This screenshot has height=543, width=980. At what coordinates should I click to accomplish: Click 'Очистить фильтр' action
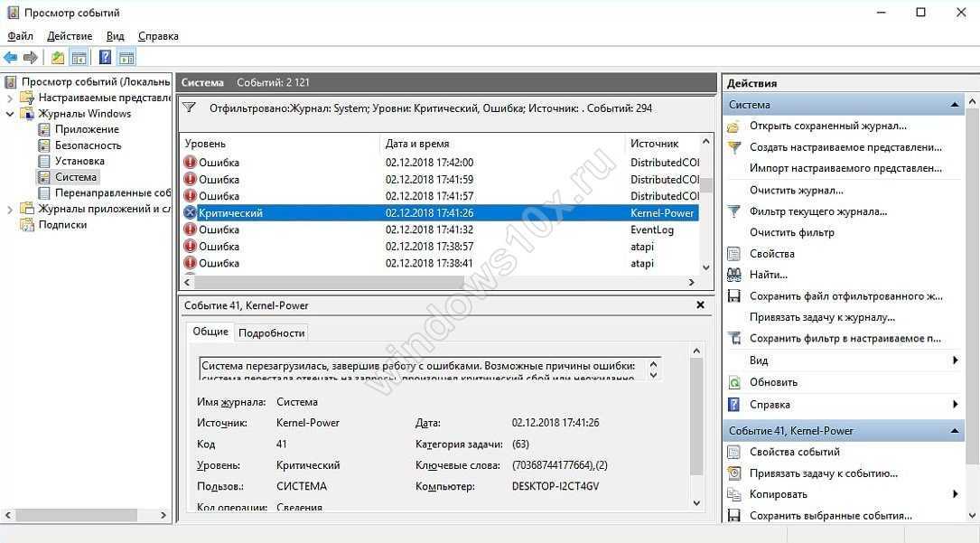point(791,232)
